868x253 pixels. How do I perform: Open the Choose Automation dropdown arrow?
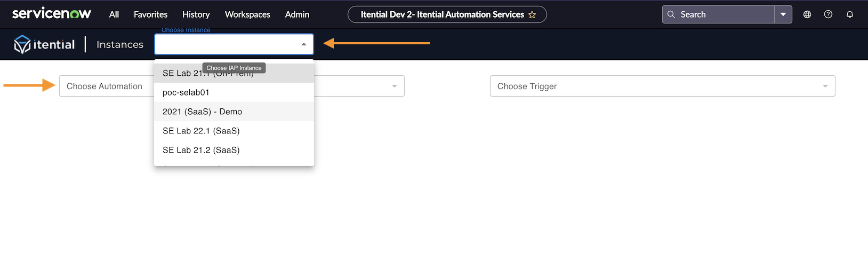click(395, 86)
